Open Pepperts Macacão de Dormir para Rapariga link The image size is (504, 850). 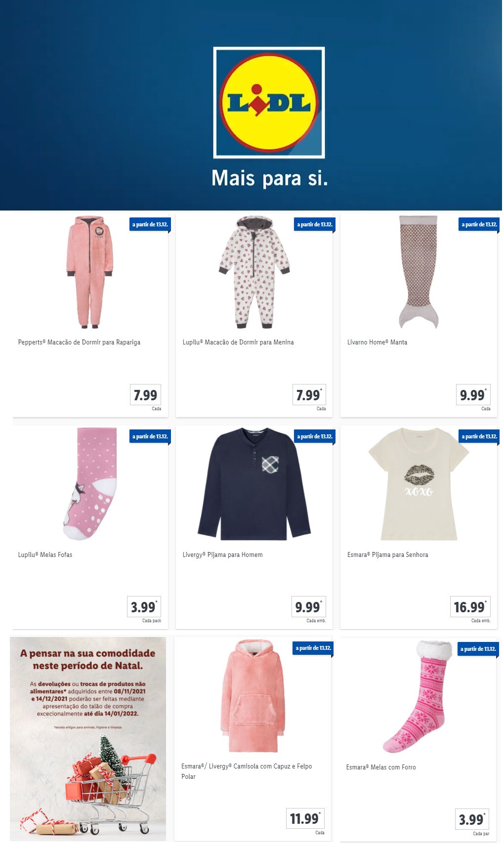tap(79, 342)
